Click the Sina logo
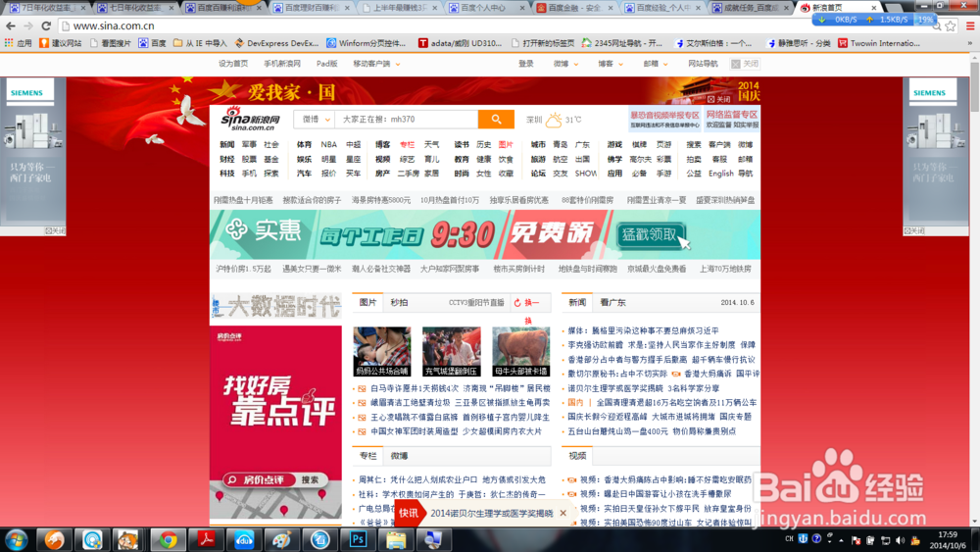 pos(251,119)
